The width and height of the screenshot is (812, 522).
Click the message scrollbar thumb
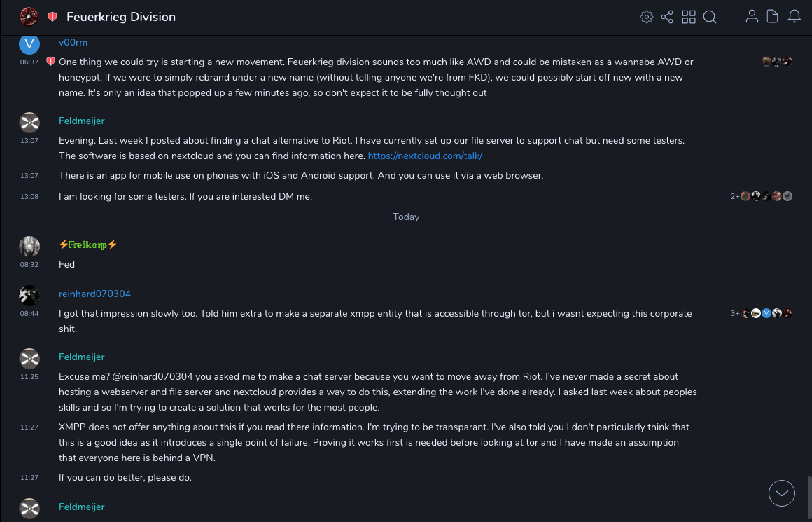[808, 497]
